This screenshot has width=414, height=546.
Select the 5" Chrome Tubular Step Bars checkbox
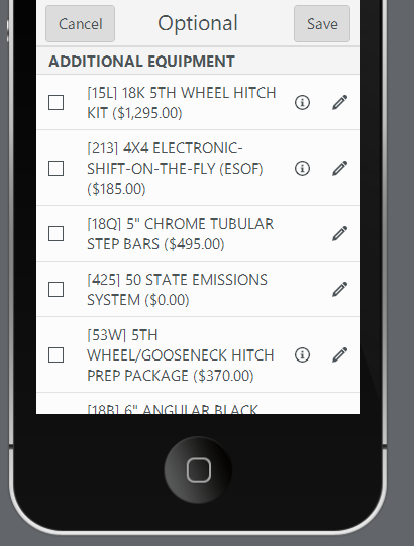[56, 233]
